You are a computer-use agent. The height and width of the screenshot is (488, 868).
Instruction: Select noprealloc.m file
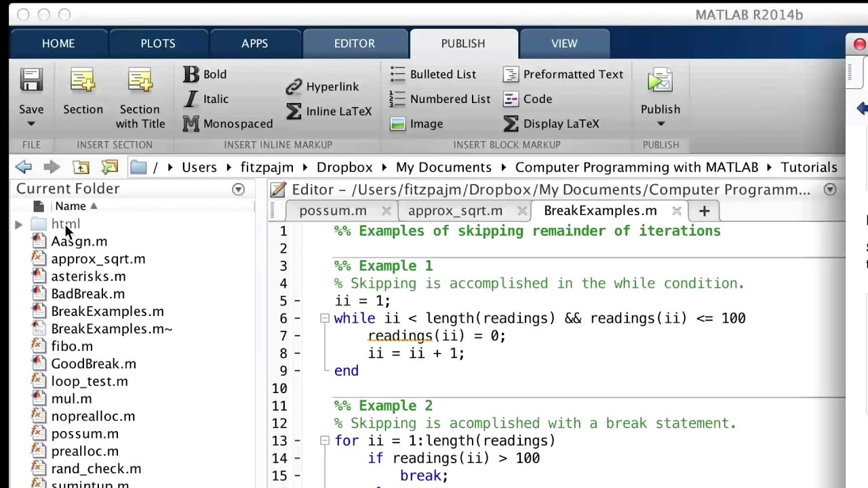[93, 417]
